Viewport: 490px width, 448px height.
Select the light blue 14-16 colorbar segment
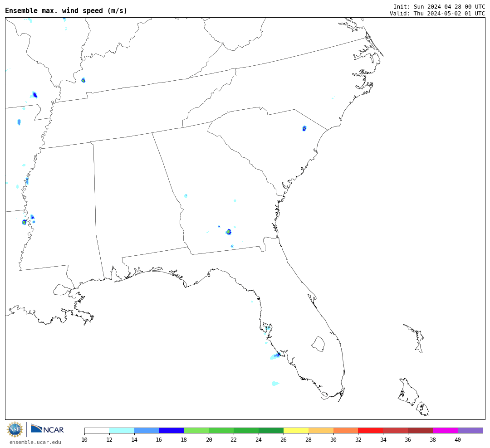pyautogui.click(x=147, y=430)
